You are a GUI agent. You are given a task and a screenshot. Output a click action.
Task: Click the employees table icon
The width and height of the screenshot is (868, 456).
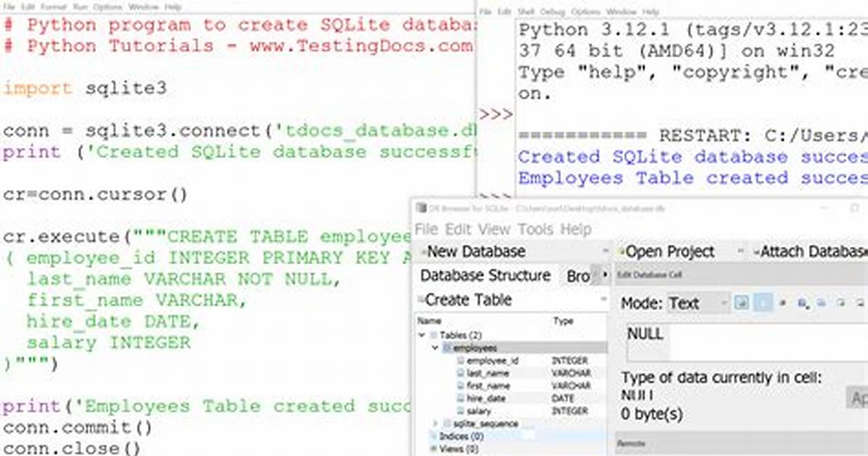[447, 348]
